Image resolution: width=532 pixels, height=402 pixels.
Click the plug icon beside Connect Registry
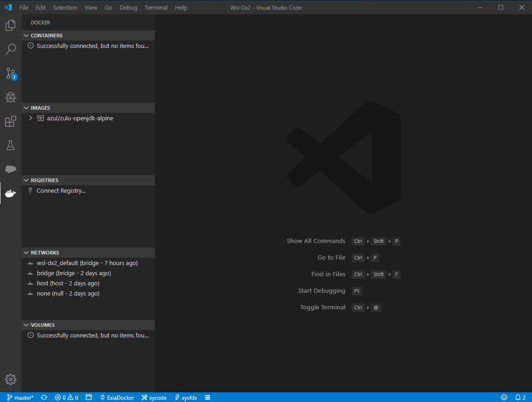(30, 190)
